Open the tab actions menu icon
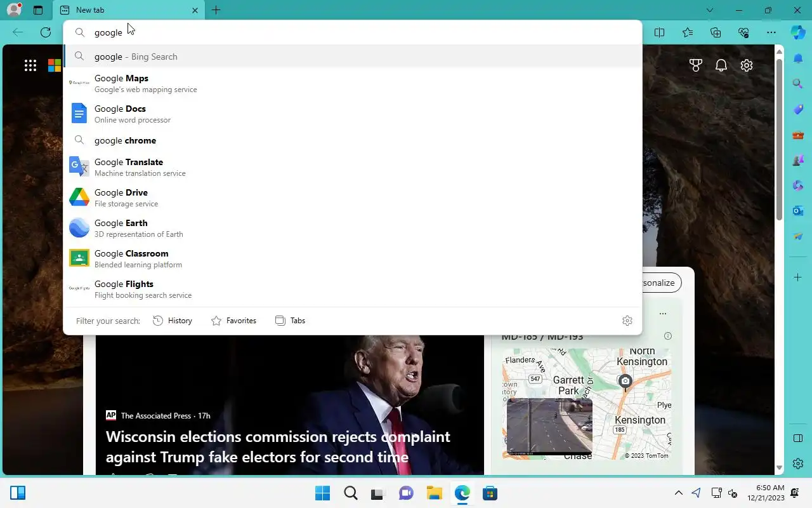 (38, 10)
